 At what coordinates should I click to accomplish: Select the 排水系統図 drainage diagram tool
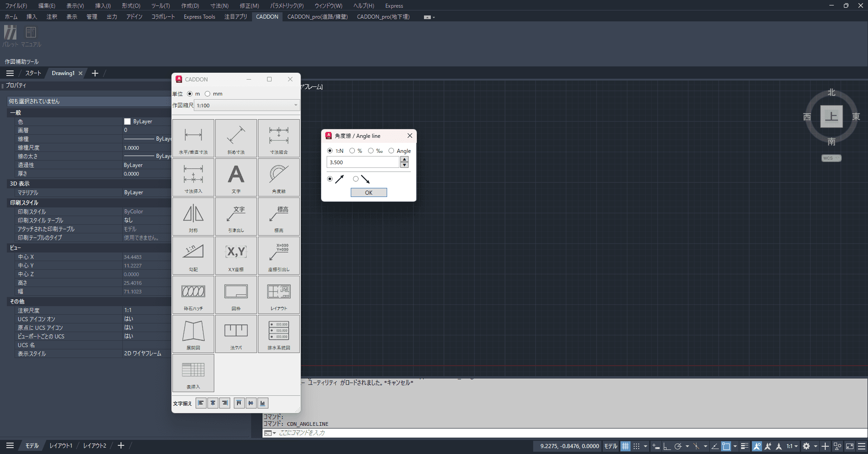[x=279, y=333]
